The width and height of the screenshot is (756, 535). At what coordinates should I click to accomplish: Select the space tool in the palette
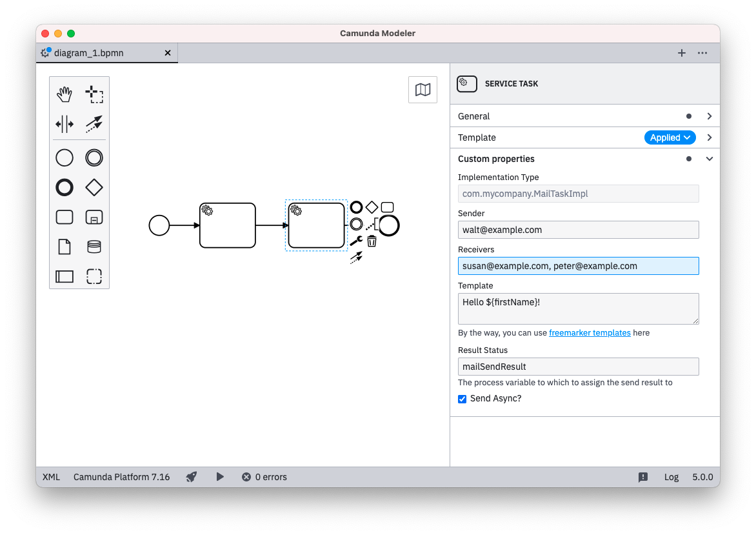click(x=64, y=124)
